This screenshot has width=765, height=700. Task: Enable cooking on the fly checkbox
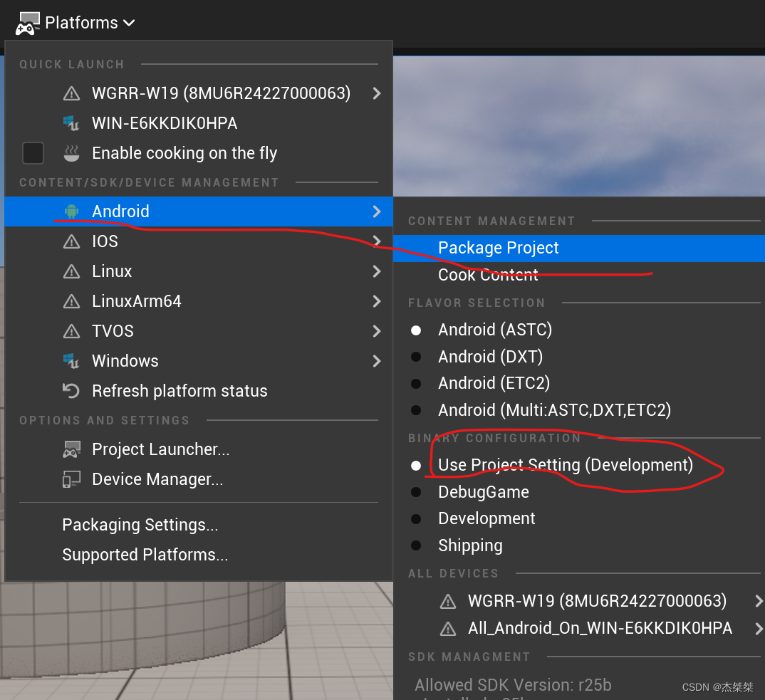click(33, 152)
